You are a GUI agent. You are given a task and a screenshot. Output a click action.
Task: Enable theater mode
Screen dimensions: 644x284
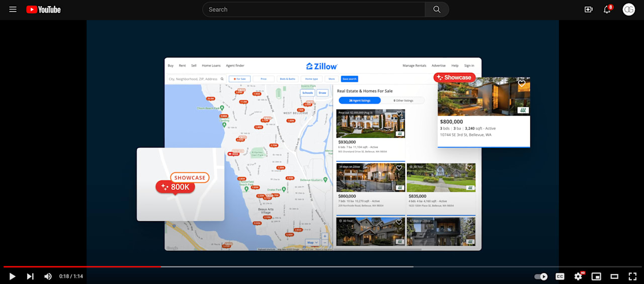pos(614,276)
